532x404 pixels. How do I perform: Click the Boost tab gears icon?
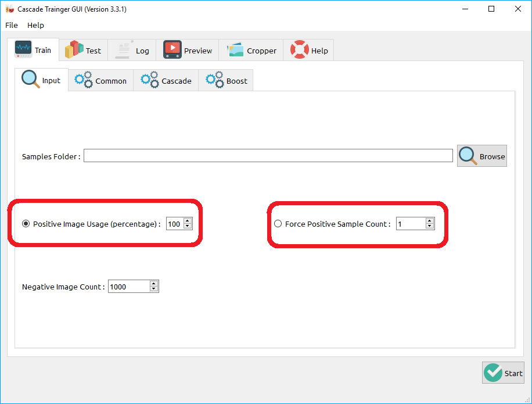(x=215, y=80)
